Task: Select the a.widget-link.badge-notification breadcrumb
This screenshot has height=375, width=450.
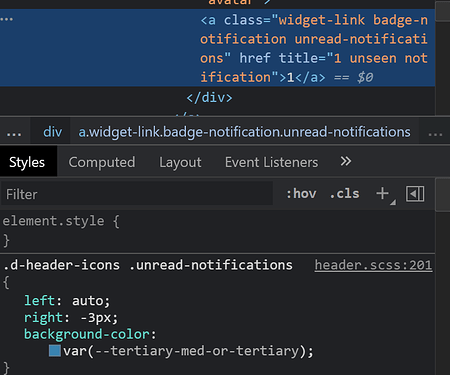Action: click(244, 132)
